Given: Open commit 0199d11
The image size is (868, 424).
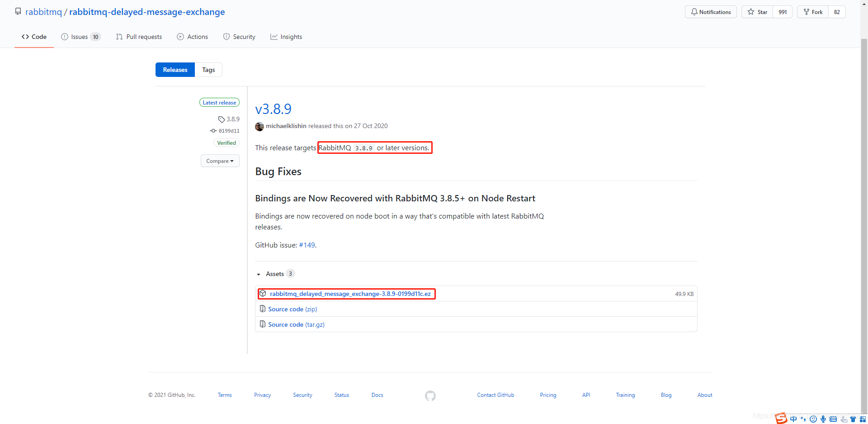Looking at the screenshot, I should tap(229, 131).
